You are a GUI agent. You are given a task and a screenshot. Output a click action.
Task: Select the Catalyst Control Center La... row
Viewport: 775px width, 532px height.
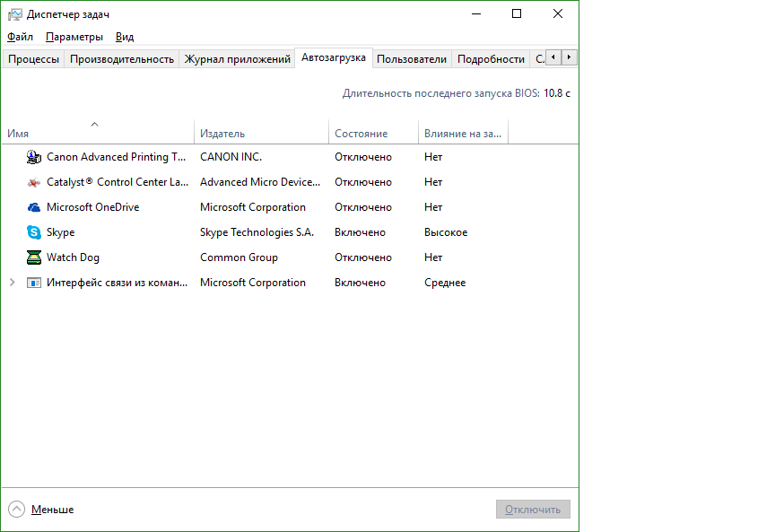(x=290, y=182)
